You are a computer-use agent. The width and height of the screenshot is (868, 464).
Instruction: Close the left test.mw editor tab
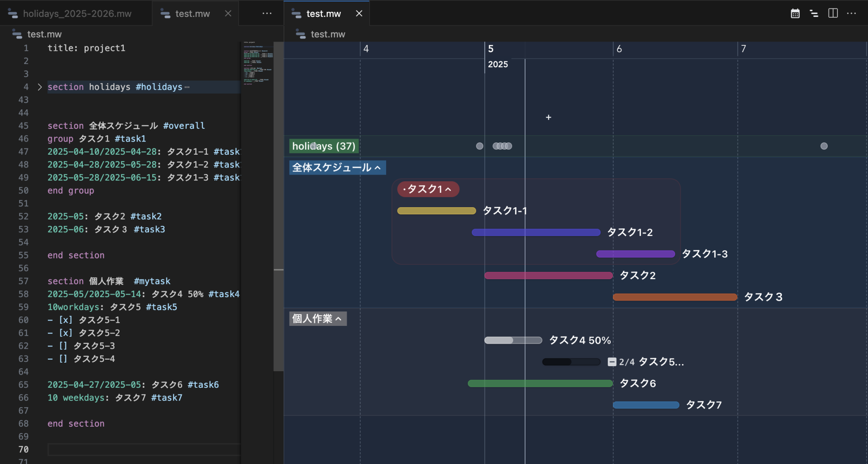coord(228,14)
